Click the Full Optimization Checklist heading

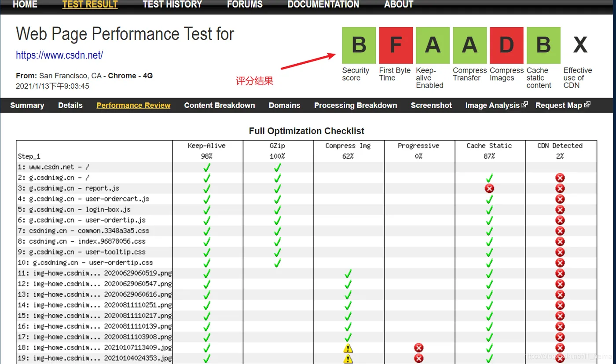[x=307, y=131]
